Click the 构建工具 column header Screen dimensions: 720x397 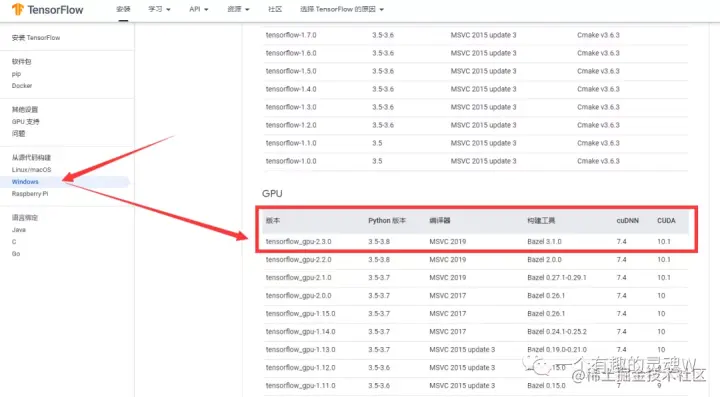(541, 221)
